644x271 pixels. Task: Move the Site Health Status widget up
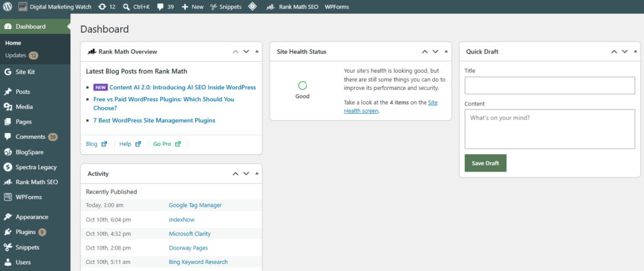pyautogui.click(x=425, y=52)
